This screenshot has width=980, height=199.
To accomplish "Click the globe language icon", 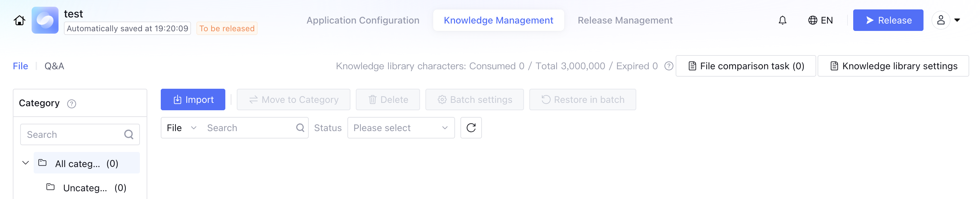I will coord(812,20).
